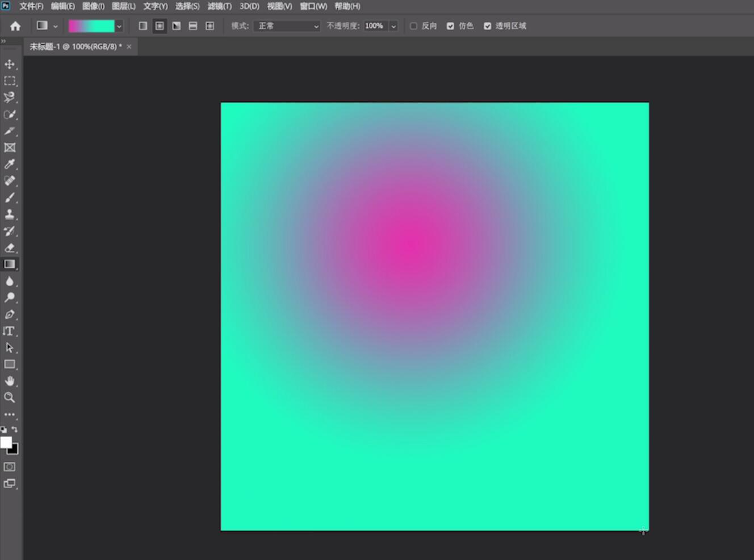Enable the 反向 (Reverse) checkbox
Image resolution: width=754 pixels, height=560 pixels.
point(413,26)
